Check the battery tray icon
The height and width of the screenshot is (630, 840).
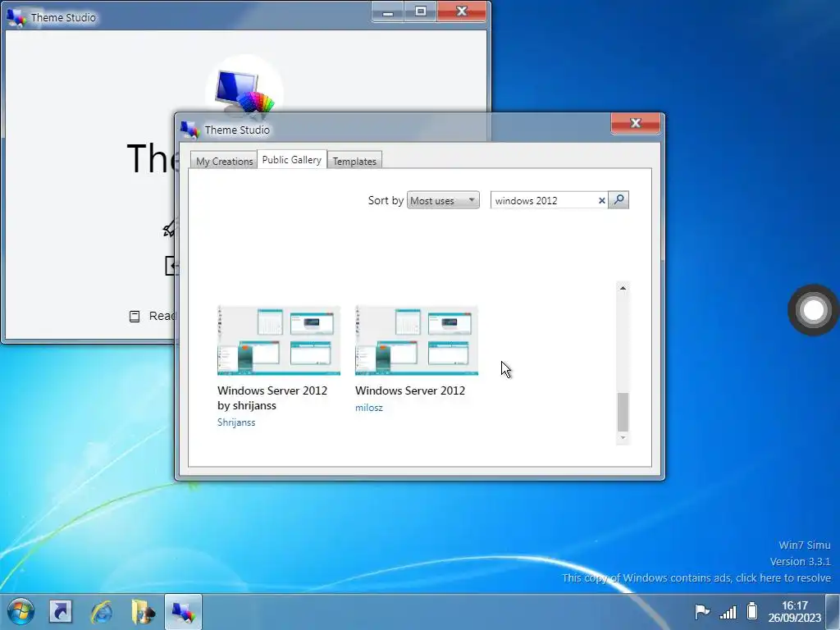(753, 610)
